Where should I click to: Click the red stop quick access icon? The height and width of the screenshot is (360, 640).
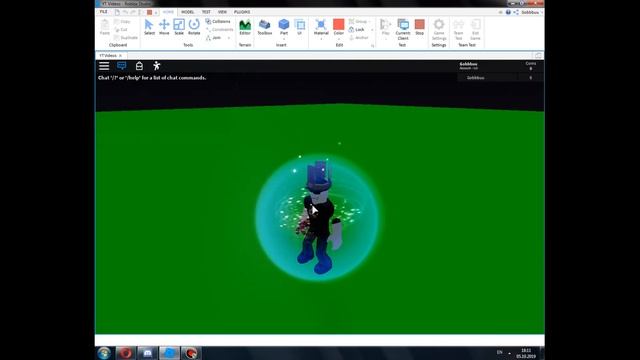[149, 12]
